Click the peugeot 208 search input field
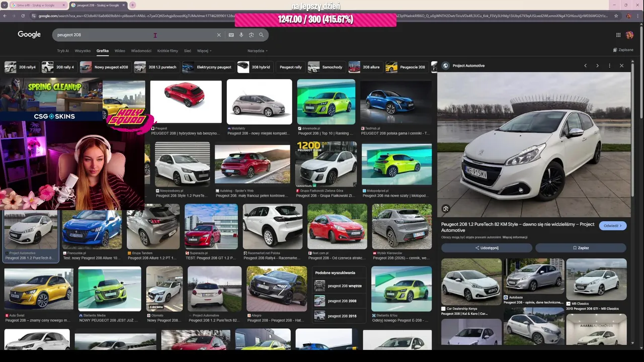Viewport: 644px width, 362px height. tap(136, 35)
